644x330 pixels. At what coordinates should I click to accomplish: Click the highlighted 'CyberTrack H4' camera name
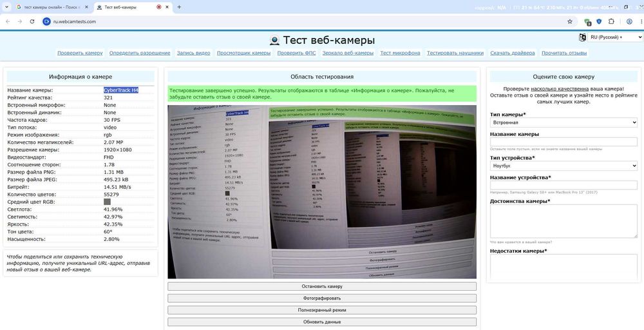(x=121, y=90)
